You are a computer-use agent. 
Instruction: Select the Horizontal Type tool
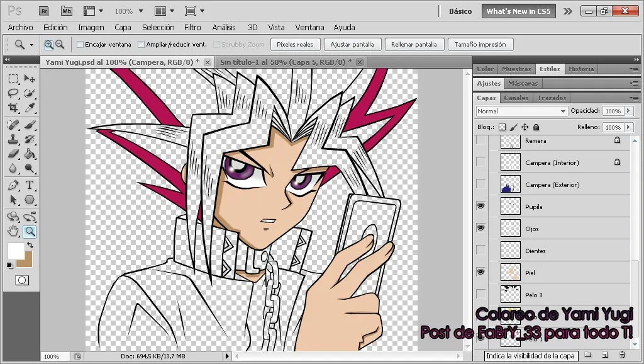pyautogui.click(x=30, y=185)
